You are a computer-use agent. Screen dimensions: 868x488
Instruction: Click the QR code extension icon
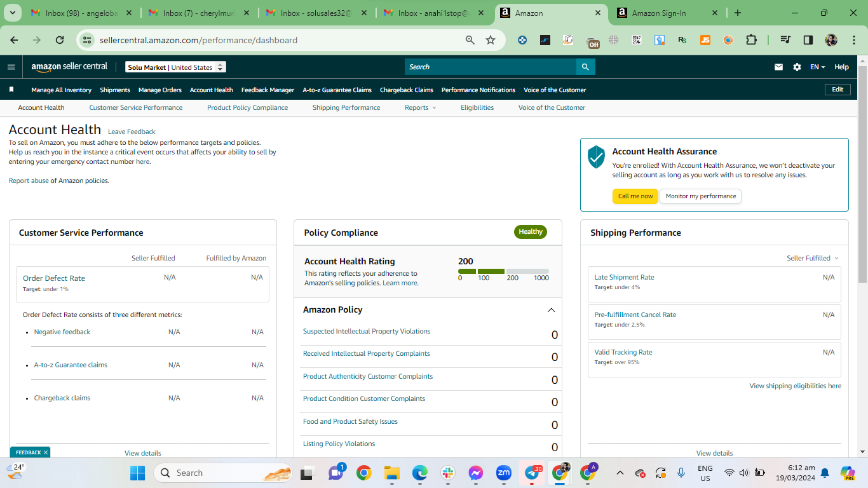point(636,40)
